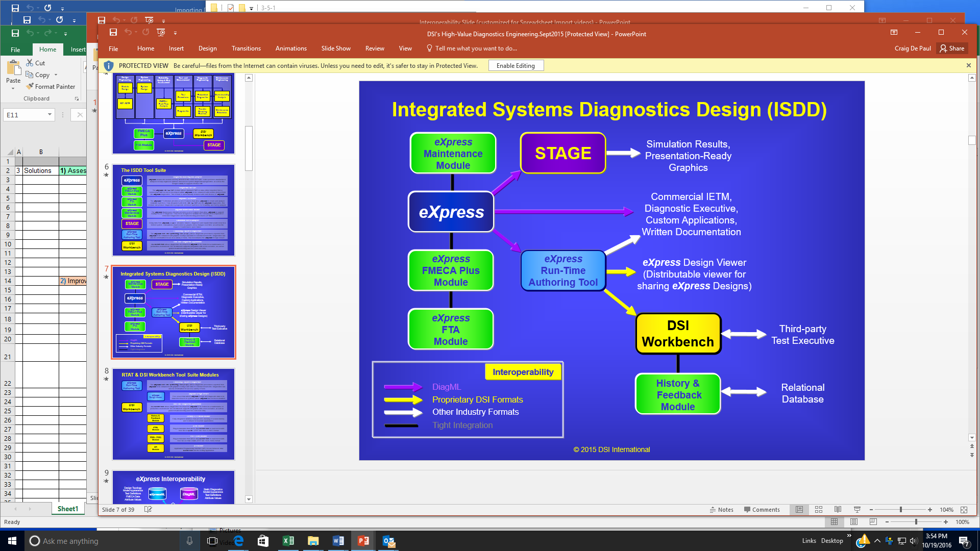Toggle Normal view button in status bar
The height and width of the screenshot is (551, 980).
pos(799,510)
